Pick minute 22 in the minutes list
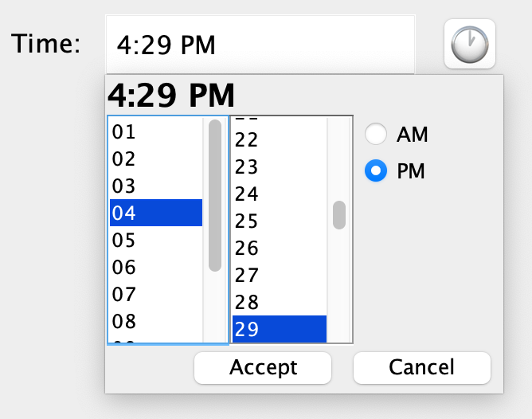 pos(279,140)
